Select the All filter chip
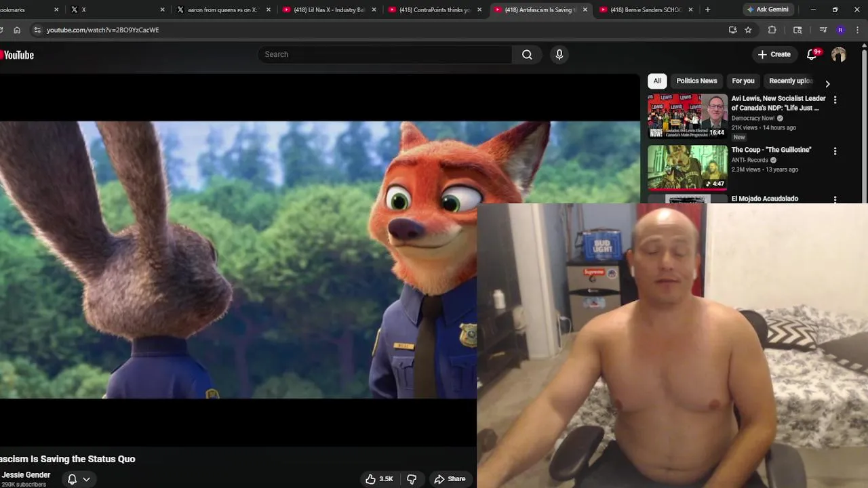868x488 pixels. pyautogui.click(x=657, y=81)
